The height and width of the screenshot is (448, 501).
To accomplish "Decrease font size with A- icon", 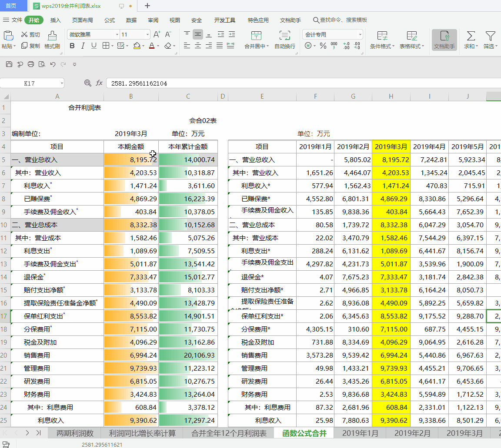I will 168,34.
